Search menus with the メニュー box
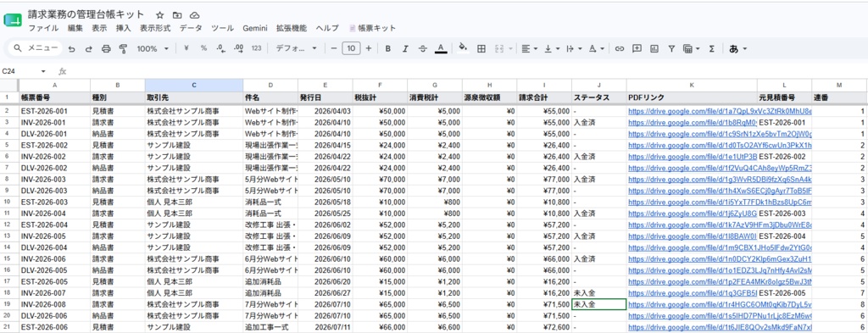Image resolution: width=868 pixels, height=333 pixels. point(36,48)
